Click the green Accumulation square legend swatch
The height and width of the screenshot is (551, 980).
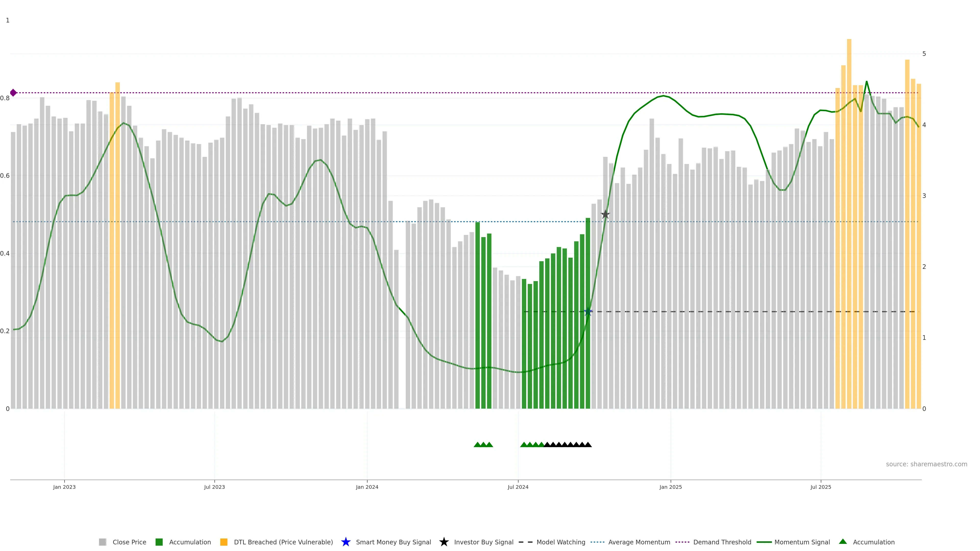coord(159,542)
